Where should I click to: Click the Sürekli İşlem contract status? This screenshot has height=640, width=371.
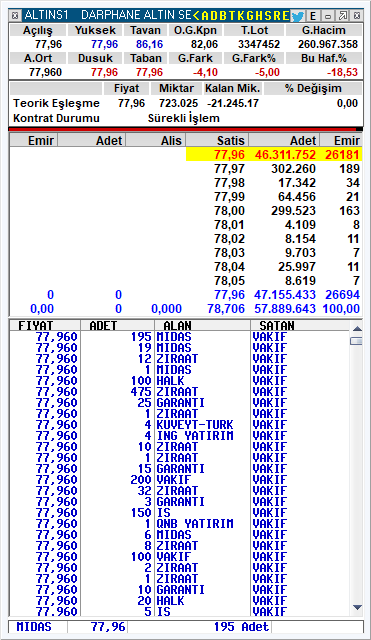click(184, 118)
